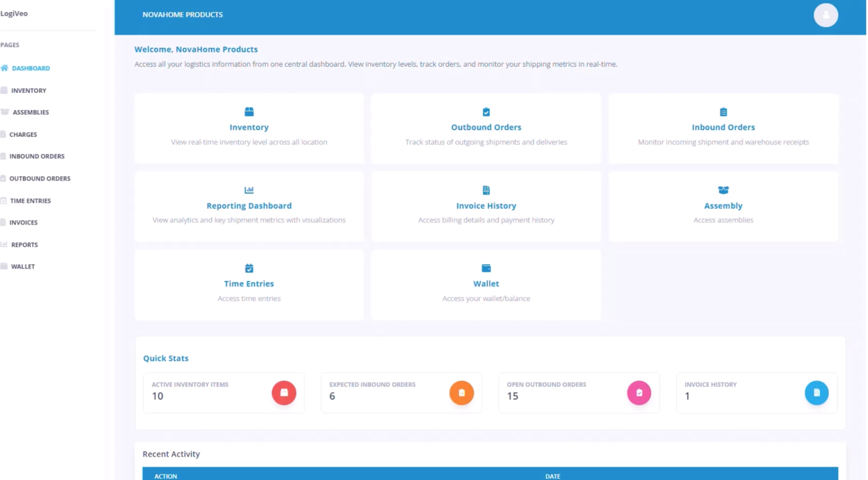Open the Wallet card title
Screen dimensions: 868x480
486,283
